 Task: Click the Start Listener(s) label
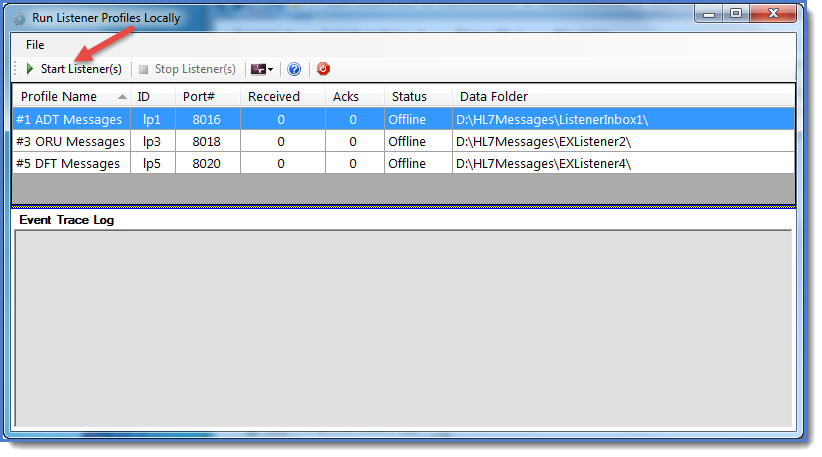click(81, 69)
